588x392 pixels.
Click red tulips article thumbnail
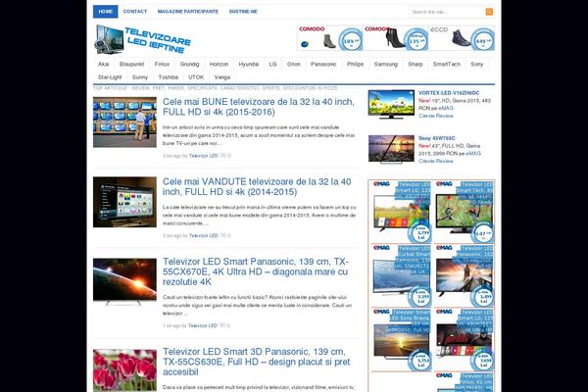pyautogui.click(x=124, y=370)
